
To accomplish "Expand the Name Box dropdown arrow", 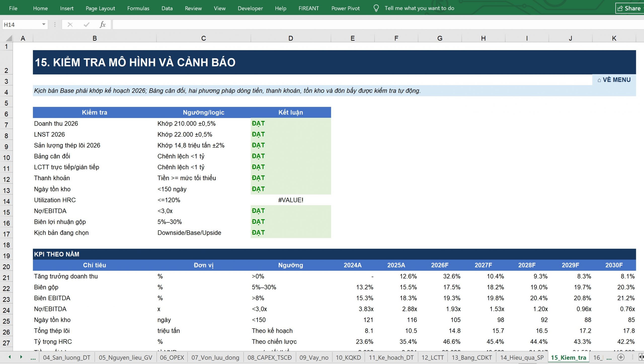I will [x=44, y=24].
